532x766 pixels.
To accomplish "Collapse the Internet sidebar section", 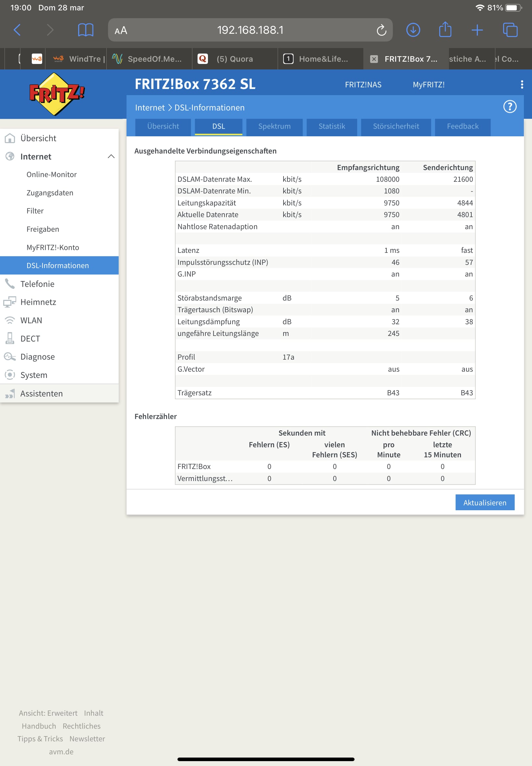I will coord(111,156).
